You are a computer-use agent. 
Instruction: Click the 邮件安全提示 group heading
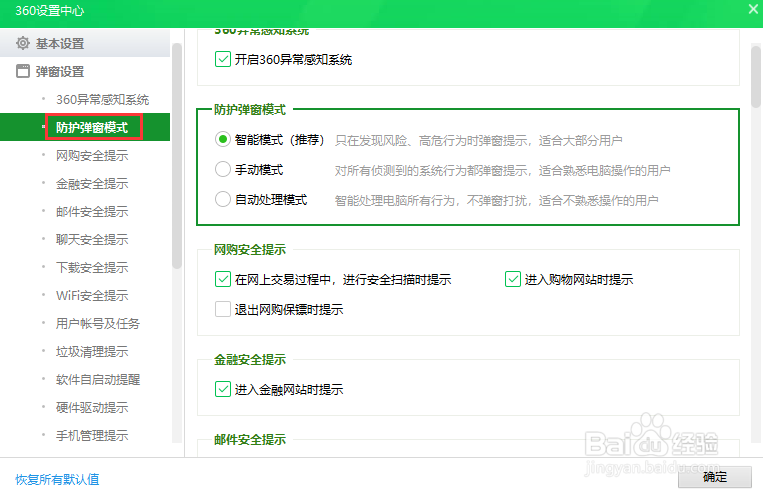pos(250,439)
